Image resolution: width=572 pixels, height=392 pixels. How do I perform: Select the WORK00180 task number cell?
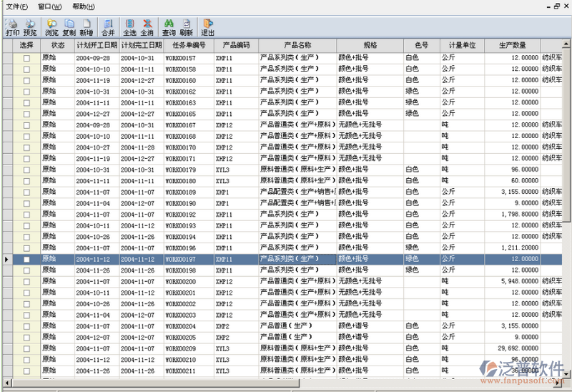(181, 181)
